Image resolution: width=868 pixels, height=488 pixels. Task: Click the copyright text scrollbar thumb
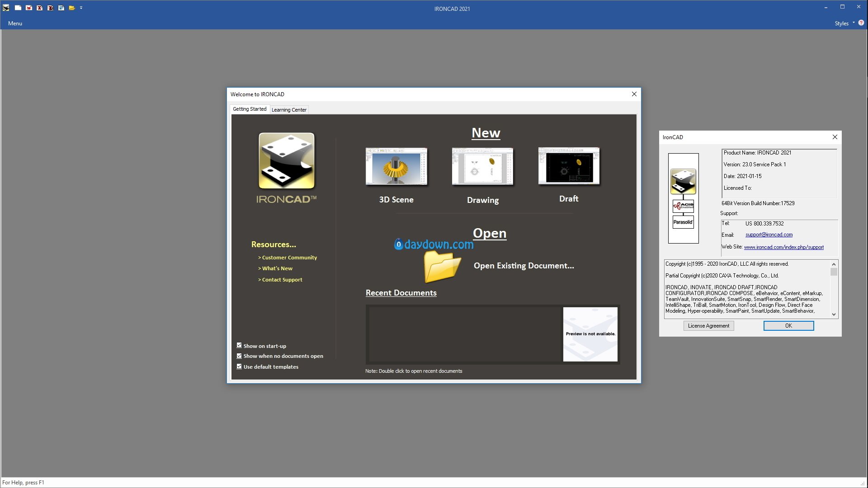(x=834, y=272)
